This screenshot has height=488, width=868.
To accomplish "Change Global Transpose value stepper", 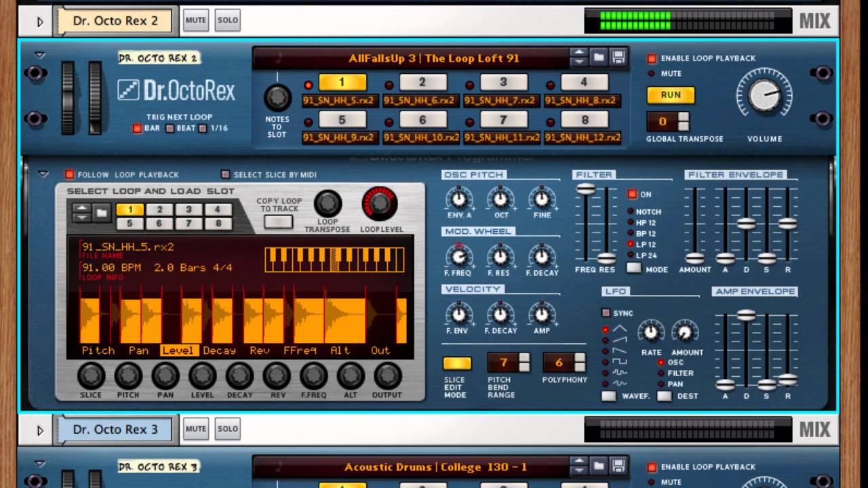I will [684, 122].
